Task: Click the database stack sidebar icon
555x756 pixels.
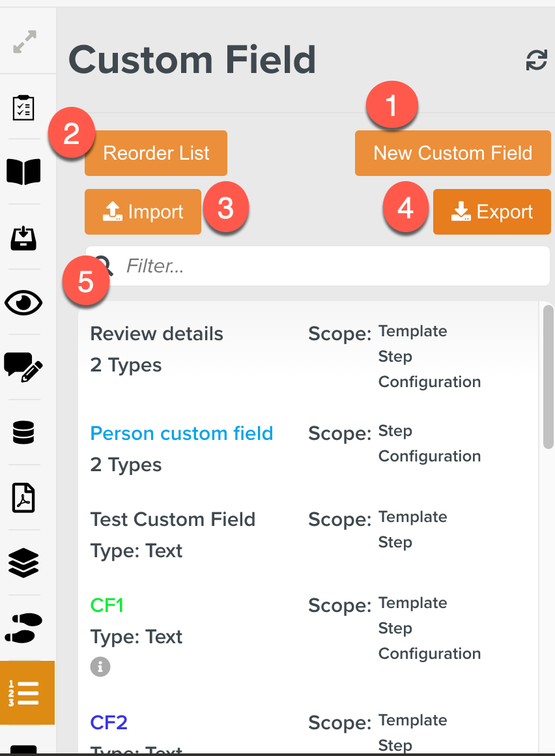Action: (x=23, y=432)
